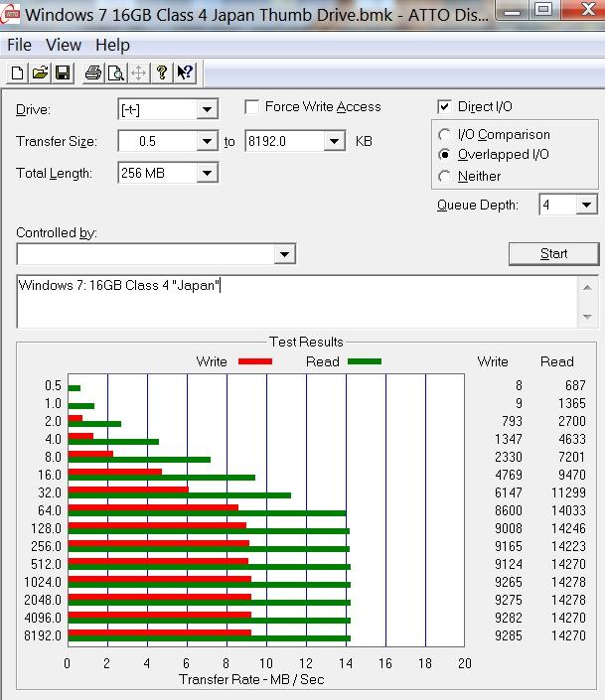Click the Test Results group title

tap(307, 342)
